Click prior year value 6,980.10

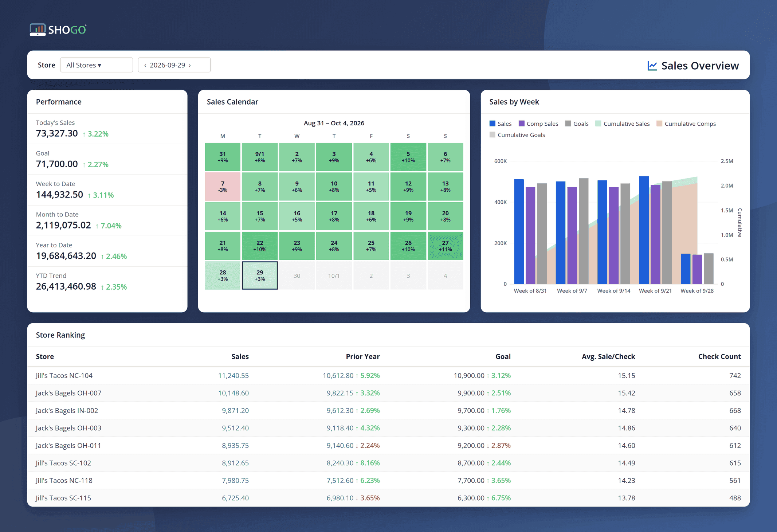[340, 498]
